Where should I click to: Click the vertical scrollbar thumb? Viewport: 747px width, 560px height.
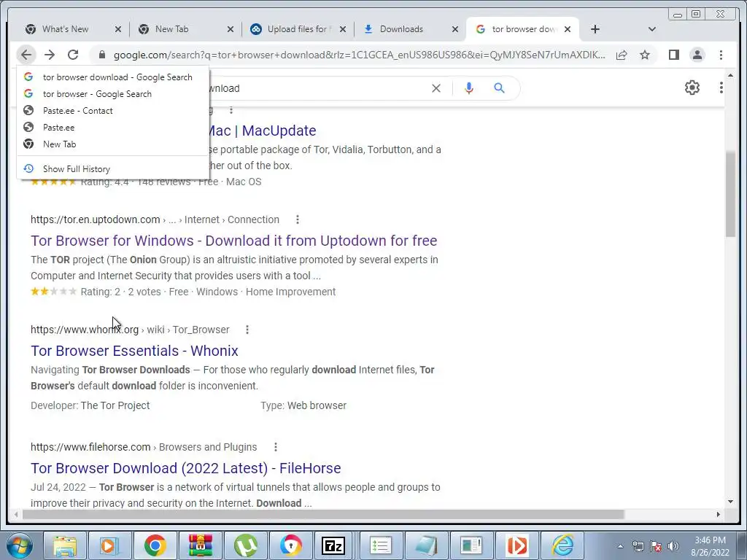pos(730,192)
